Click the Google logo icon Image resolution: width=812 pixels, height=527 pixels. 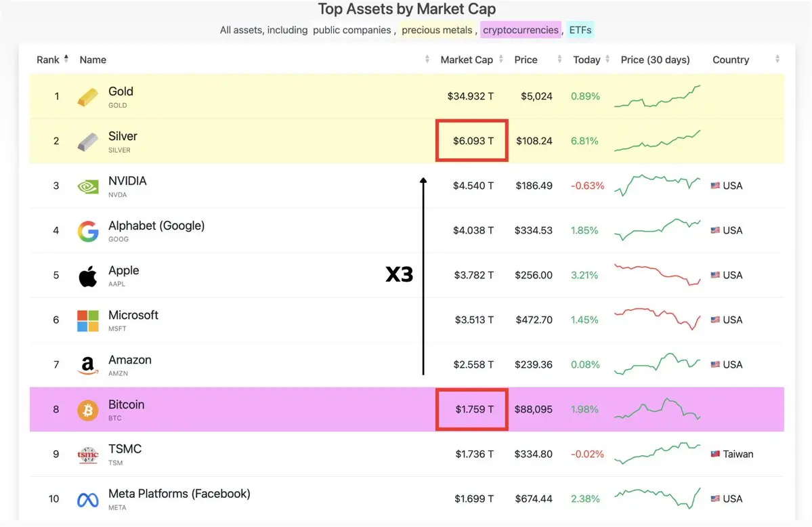pos(88,231)
